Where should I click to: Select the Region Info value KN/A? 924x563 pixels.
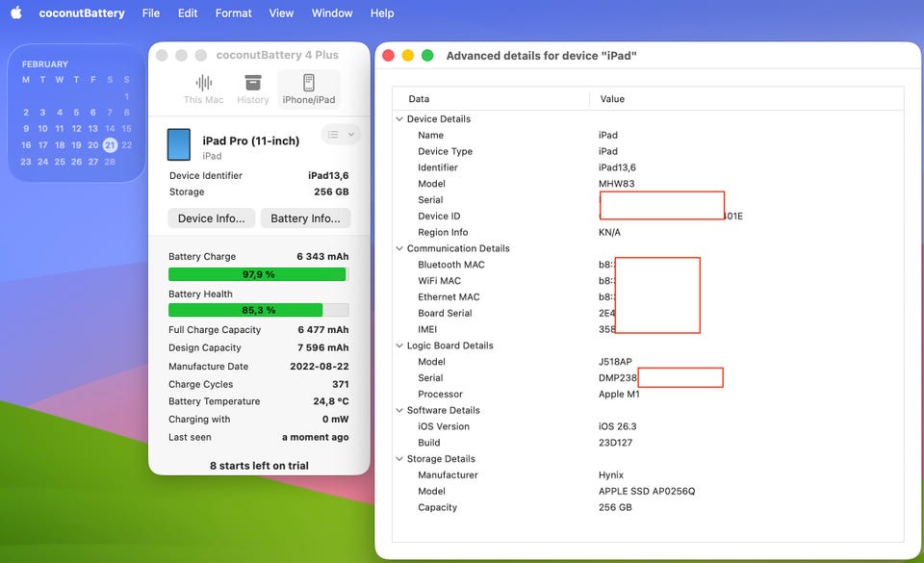609,232
